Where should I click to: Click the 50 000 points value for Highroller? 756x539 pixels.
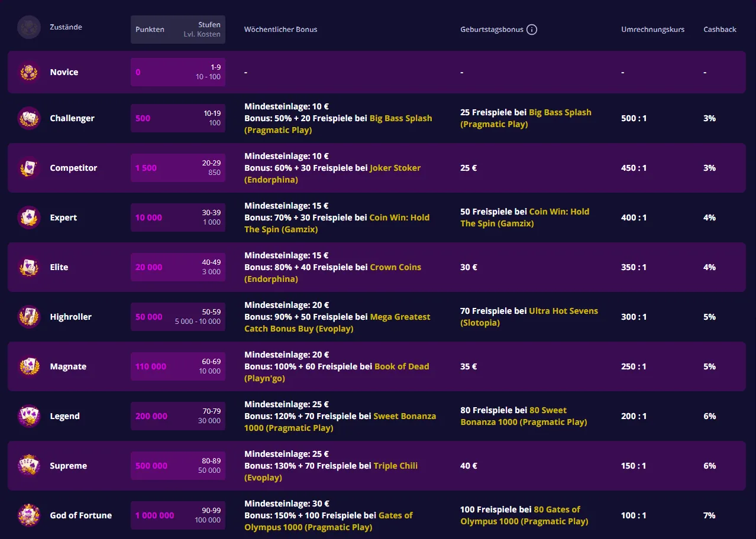point(149,317)
